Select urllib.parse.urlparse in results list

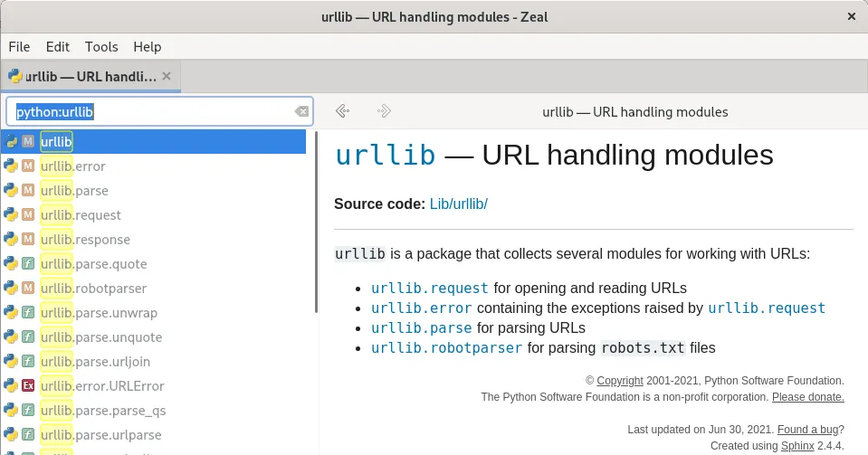[x=153, y=434]
